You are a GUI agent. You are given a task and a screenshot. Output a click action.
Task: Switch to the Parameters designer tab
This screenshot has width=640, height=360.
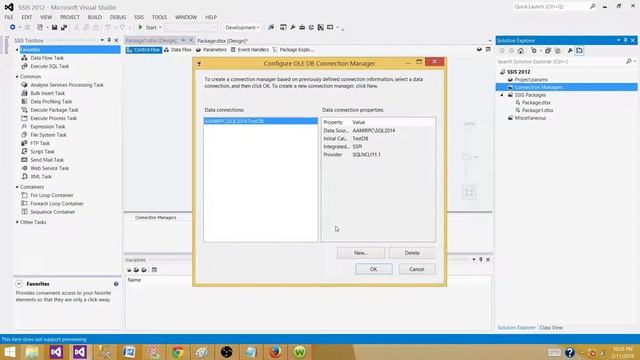211,50
